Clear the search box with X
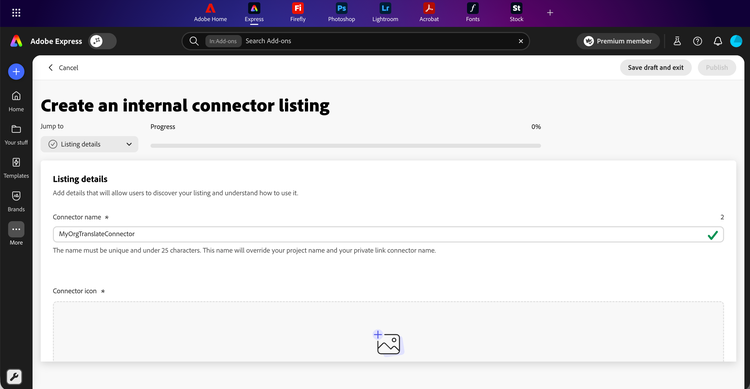The width and height of the screenshot is (750, 389). 521,41
